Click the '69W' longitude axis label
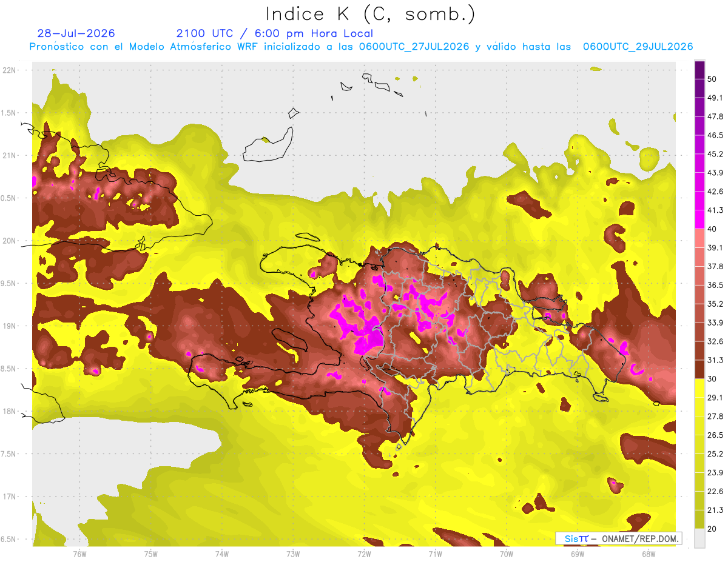Screen dimensions: 728x562 tap(578, 554)
